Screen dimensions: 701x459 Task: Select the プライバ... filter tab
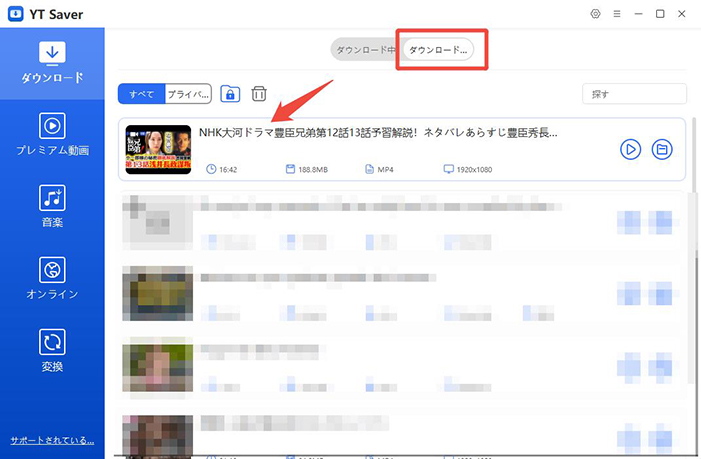pos(188,94)
